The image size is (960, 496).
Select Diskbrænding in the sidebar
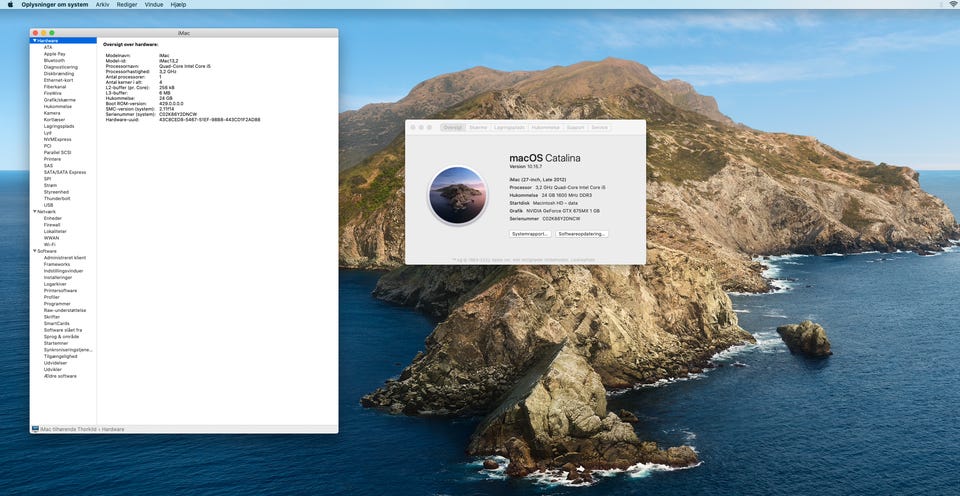[59, 73]
